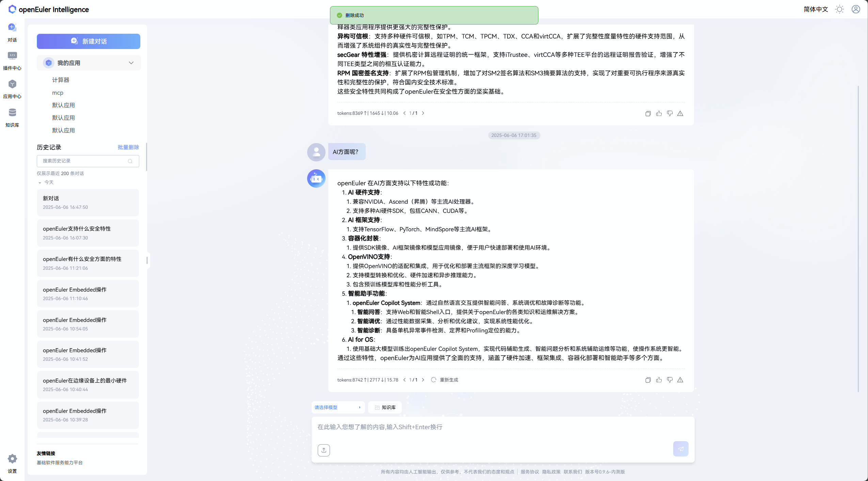Click the history search magnifier icon

130,161
